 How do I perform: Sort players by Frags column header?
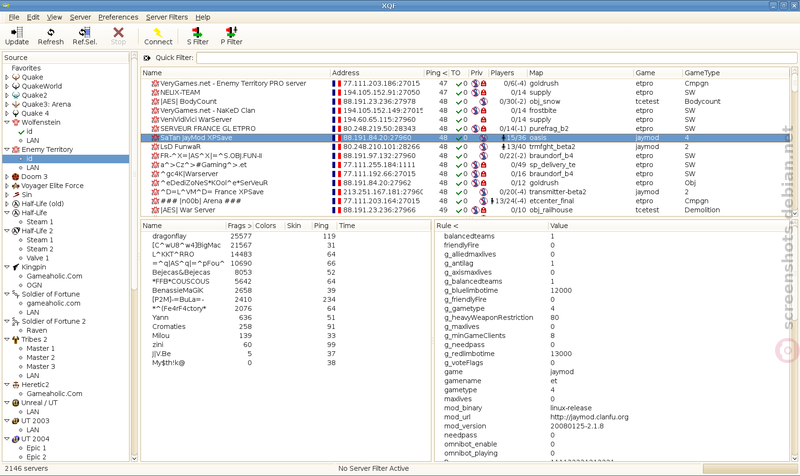(239, 226)
